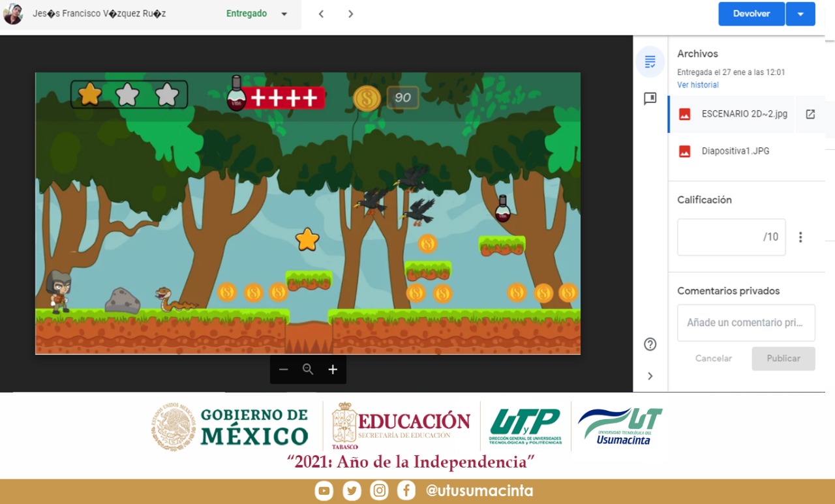Click the @utusumacinta handle text

pyautogui.click(x=479, y=491)
